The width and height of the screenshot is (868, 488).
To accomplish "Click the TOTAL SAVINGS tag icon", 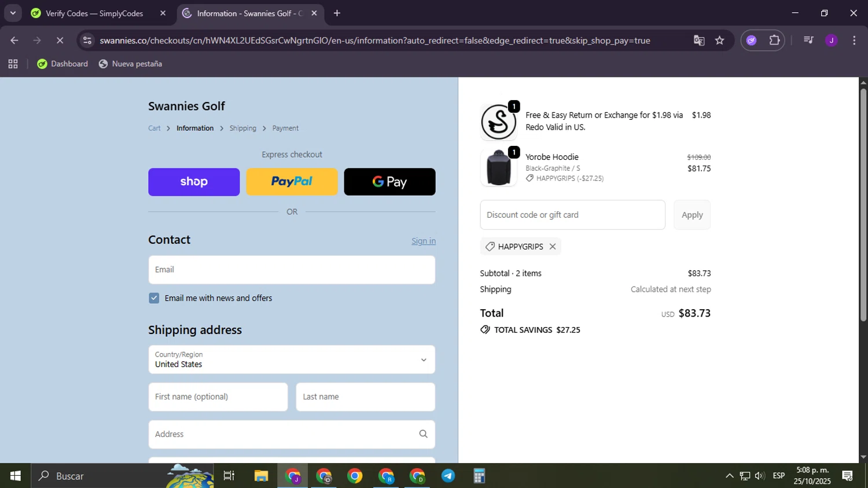I will [x=485, y=330].
